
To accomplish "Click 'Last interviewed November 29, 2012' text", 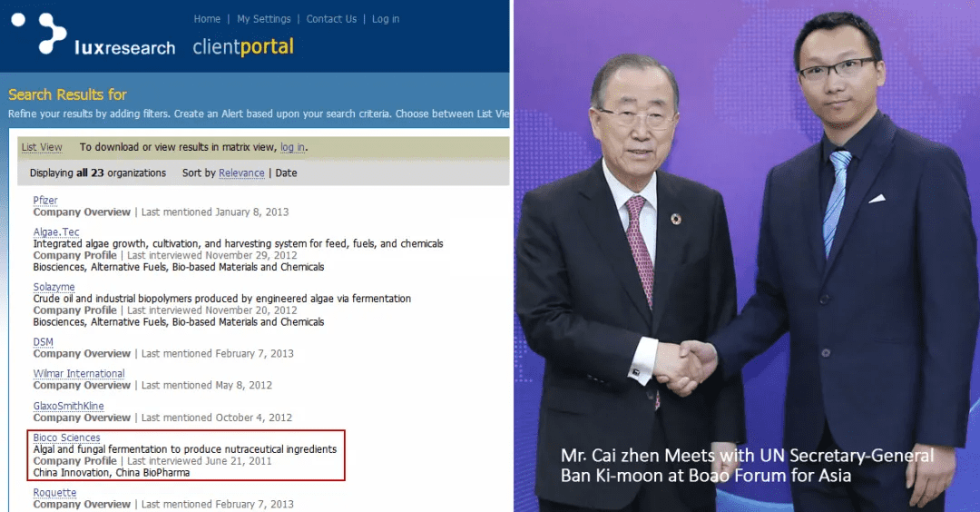I will tap(212, 256).
